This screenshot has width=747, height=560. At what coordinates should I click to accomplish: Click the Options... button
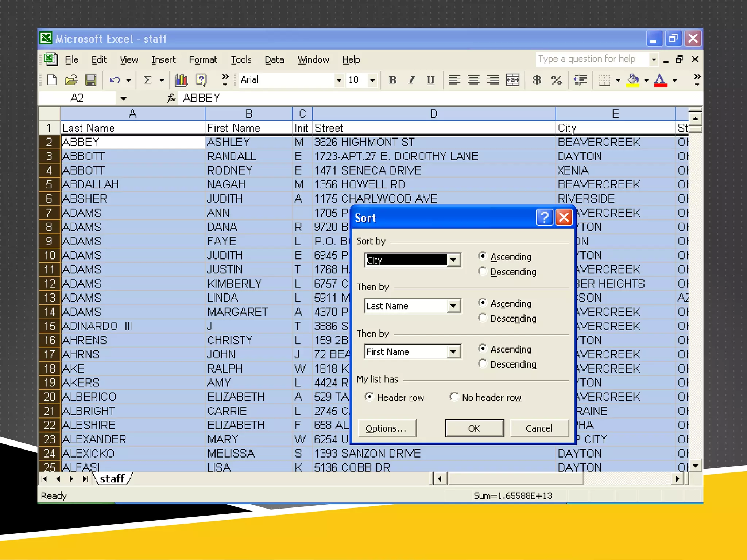[387, 428]
